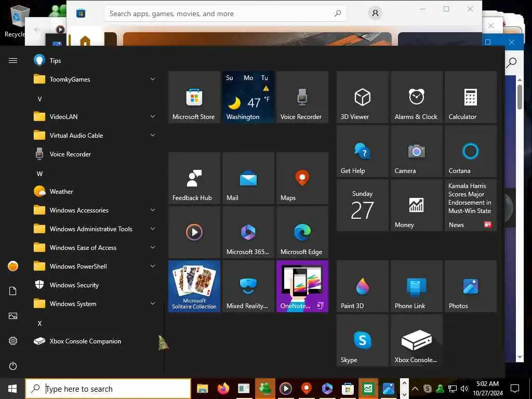Launch the Maps tile
The image size is (532, 399).
(x=302, y=178)
